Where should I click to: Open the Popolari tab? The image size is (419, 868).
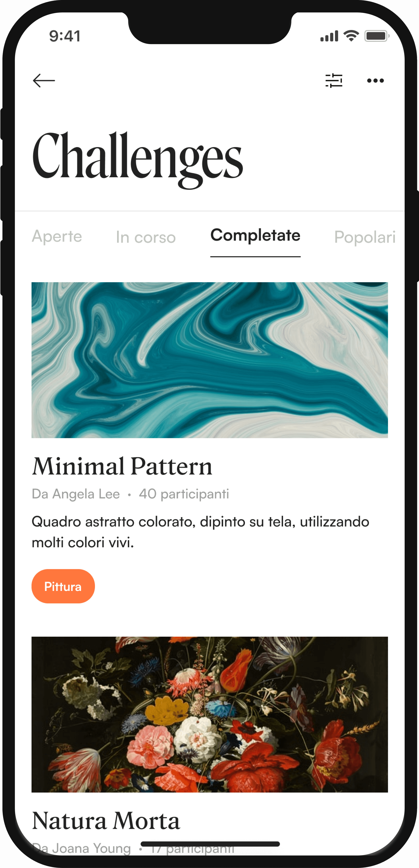click(x=365, y=237)
